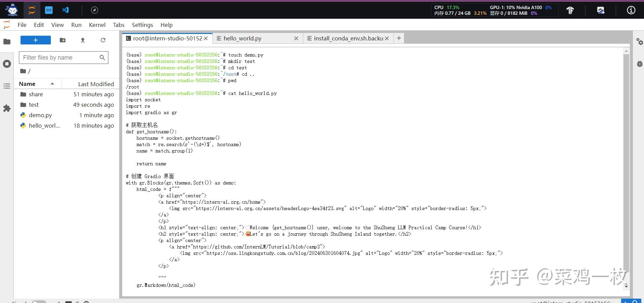
Task: Open the File menu
Action: tap(22, 25)
